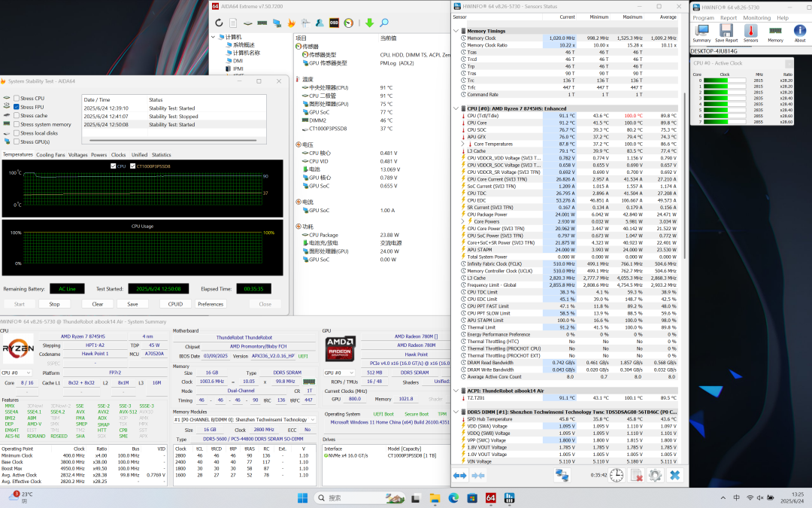Open the AIDA64 report page icon
812x508 pixels.
[234, 23]
